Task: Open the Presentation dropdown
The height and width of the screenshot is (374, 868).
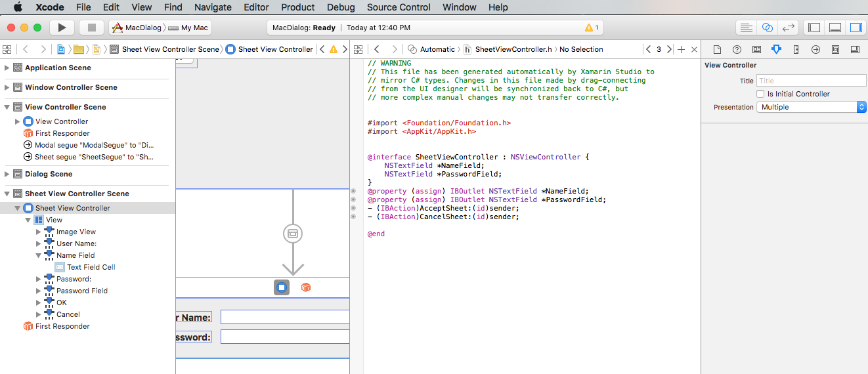Action: 812,107
